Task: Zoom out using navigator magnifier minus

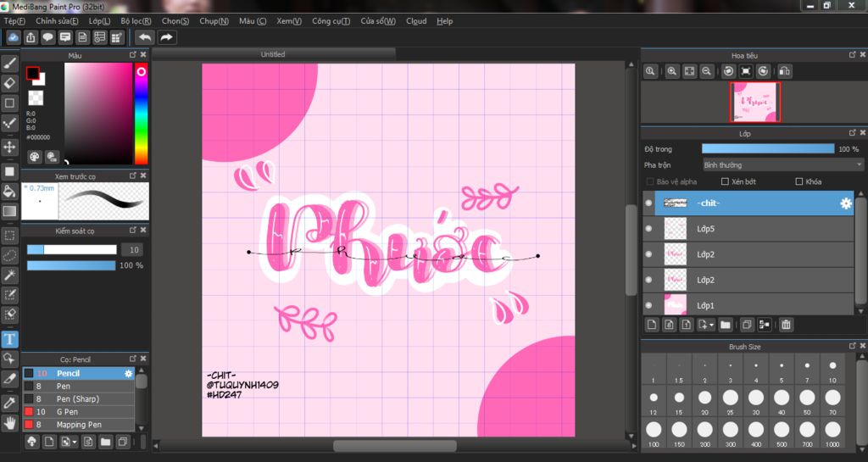Action: (706, 71)
